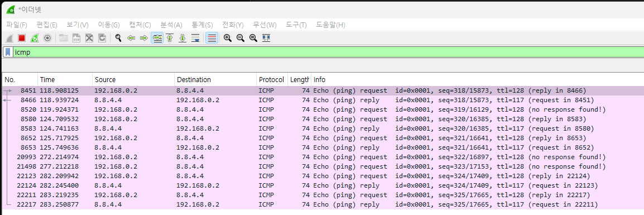Open the 무선(W) menu

coord(265,25)
